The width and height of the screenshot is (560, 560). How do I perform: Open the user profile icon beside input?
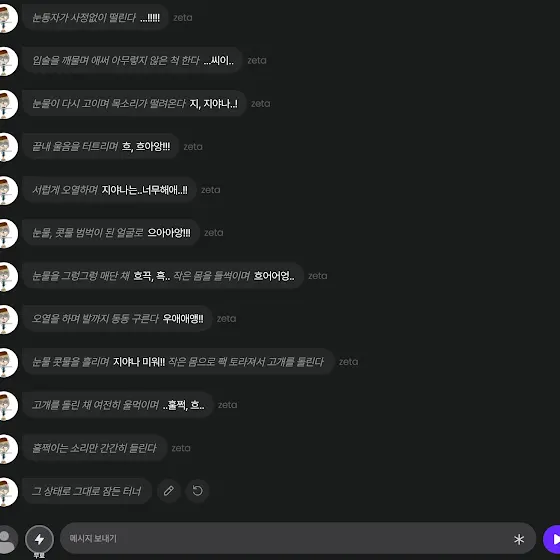6,539
